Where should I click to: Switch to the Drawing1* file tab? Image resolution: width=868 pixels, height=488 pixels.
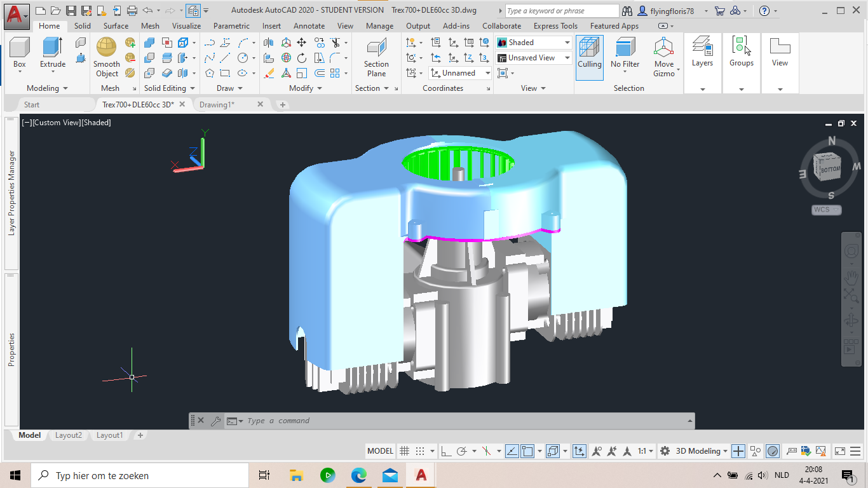coord(217,104)
